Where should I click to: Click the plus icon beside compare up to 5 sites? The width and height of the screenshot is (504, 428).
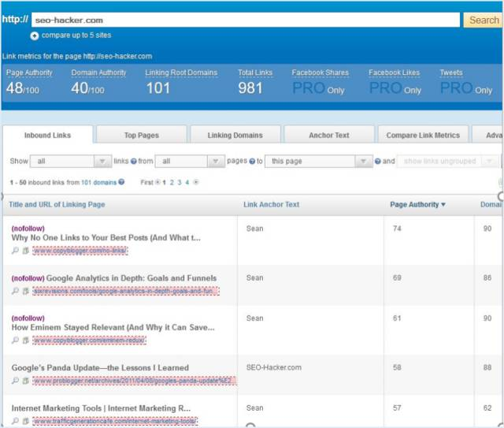tap(35, 35)
